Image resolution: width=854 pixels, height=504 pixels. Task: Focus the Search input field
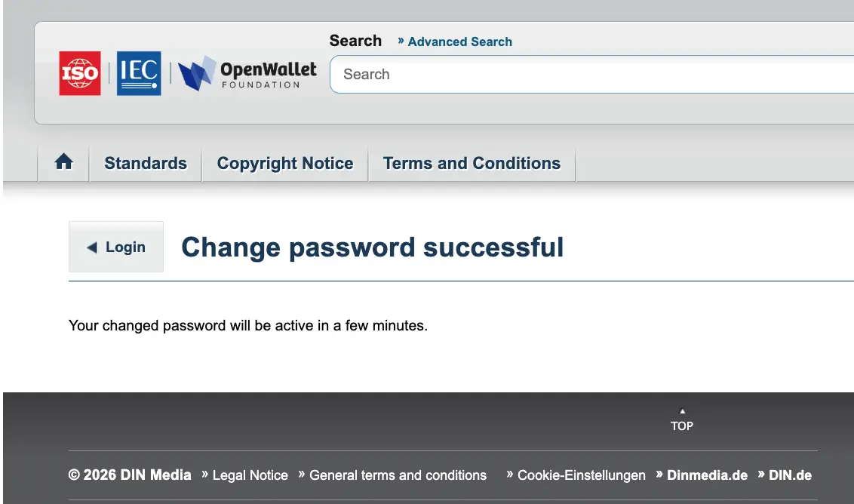click(592, 74)
